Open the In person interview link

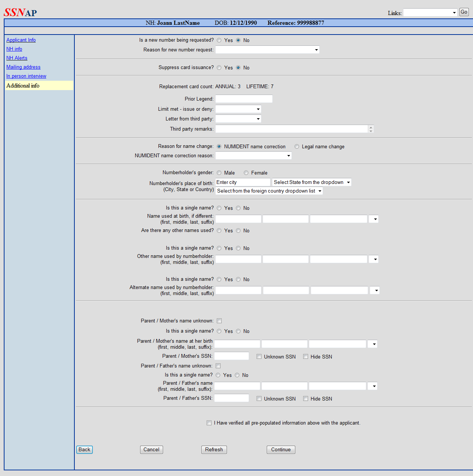tap(26, 76)
